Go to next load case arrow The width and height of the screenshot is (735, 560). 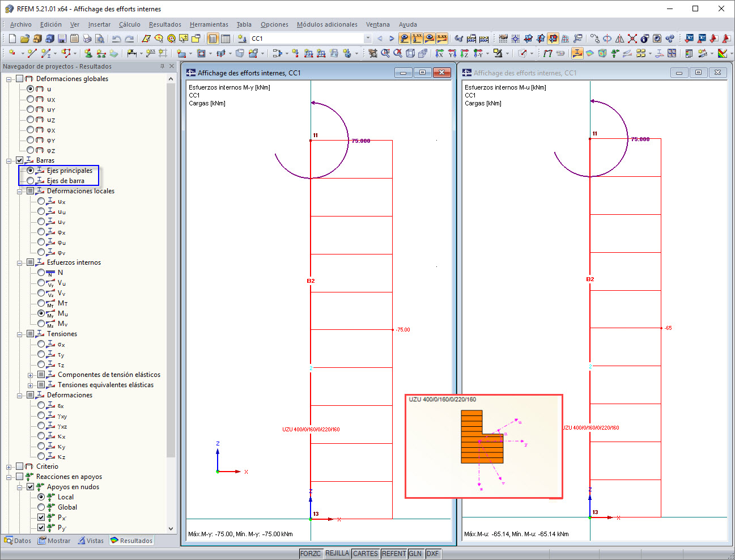(392, 39)
